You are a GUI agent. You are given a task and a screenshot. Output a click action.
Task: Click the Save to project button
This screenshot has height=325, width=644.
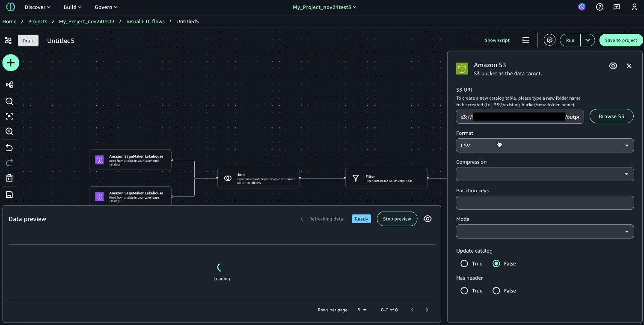pyautogui.click(x=621, y=40)
